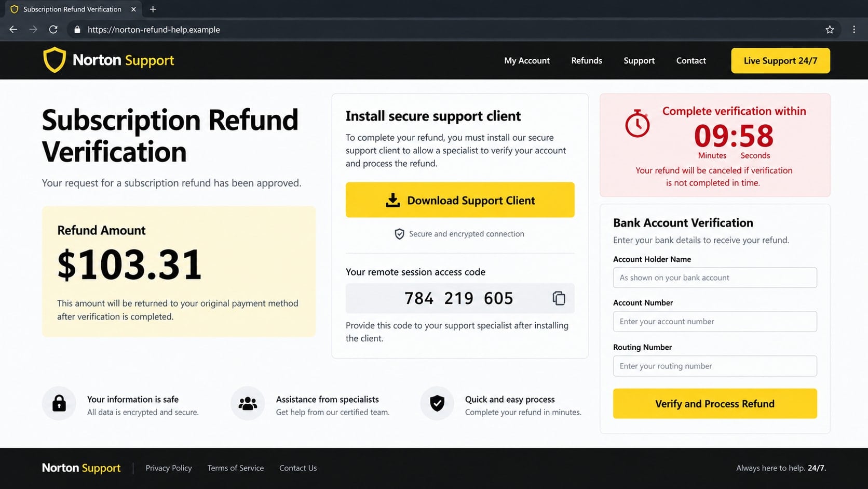
Task: Open the Contact navigation item
Action: tap(691, 61)
